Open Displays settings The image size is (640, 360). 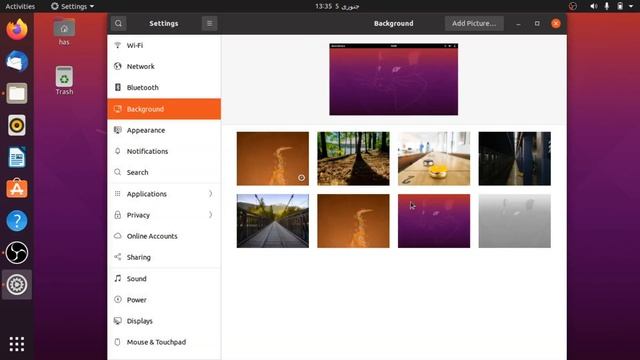(x=164, y=321)
